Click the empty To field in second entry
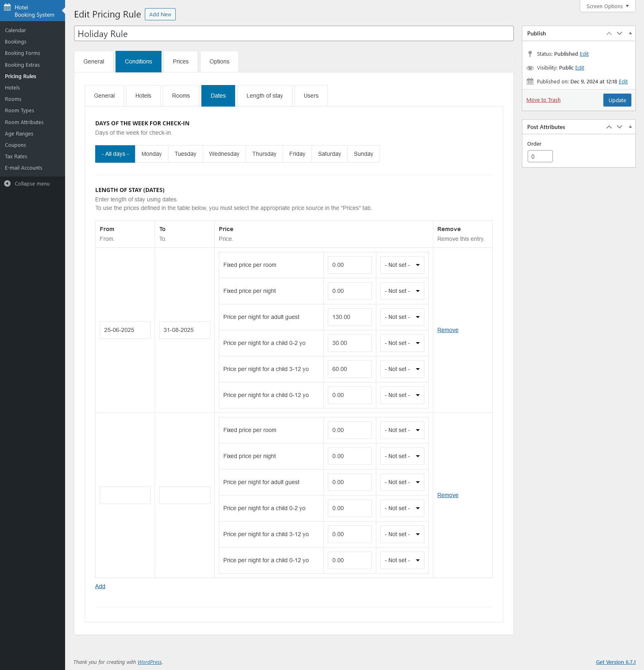Image resolution: width=644 pixels, height=670 pixels. pyautogui.click(x=185, y=495)
